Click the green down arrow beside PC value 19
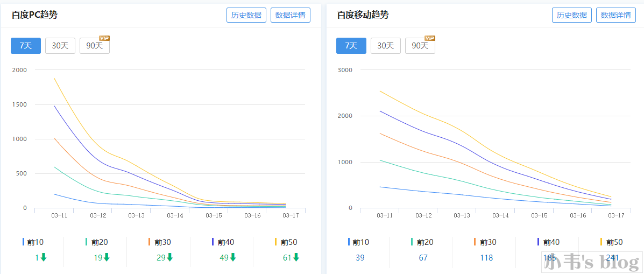 pyautogui.click(x=107, y=257)
